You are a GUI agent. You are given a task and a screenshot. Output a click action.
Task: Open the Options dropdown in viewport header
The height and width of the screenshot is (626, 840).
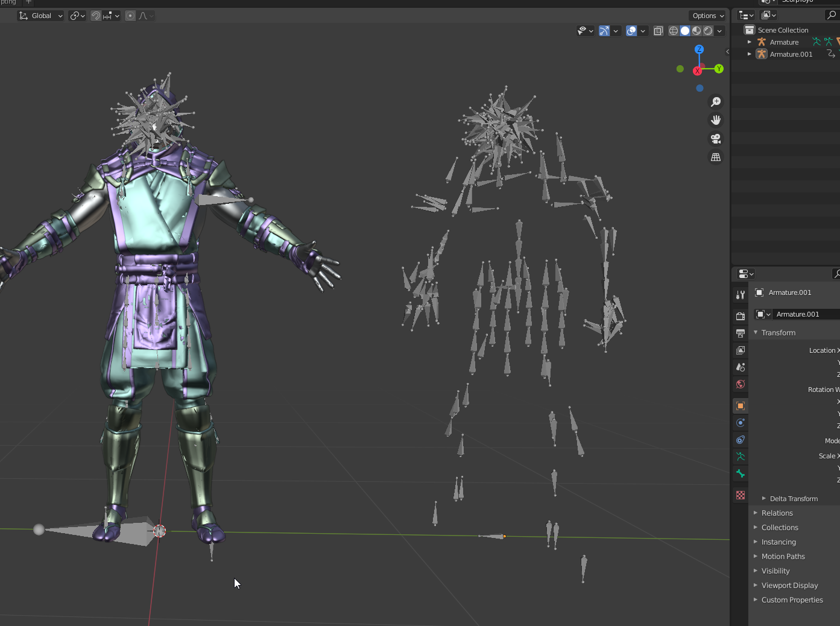click(708, 16)
